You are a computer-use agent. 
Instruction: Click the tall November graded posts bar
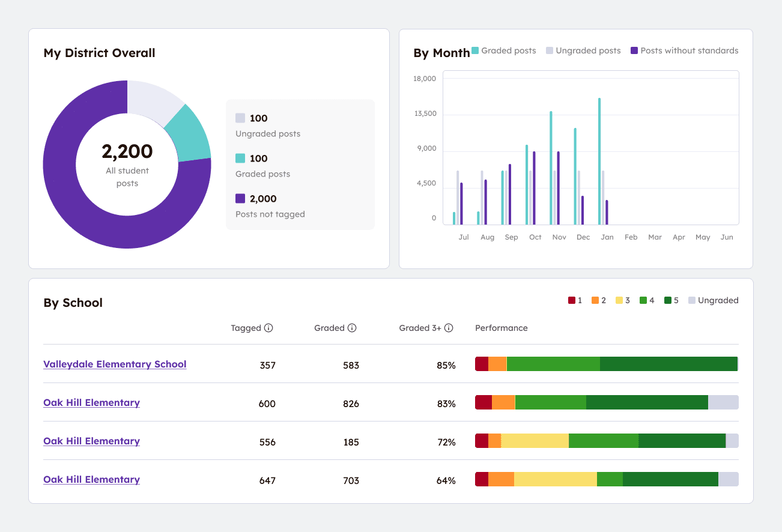551,165
